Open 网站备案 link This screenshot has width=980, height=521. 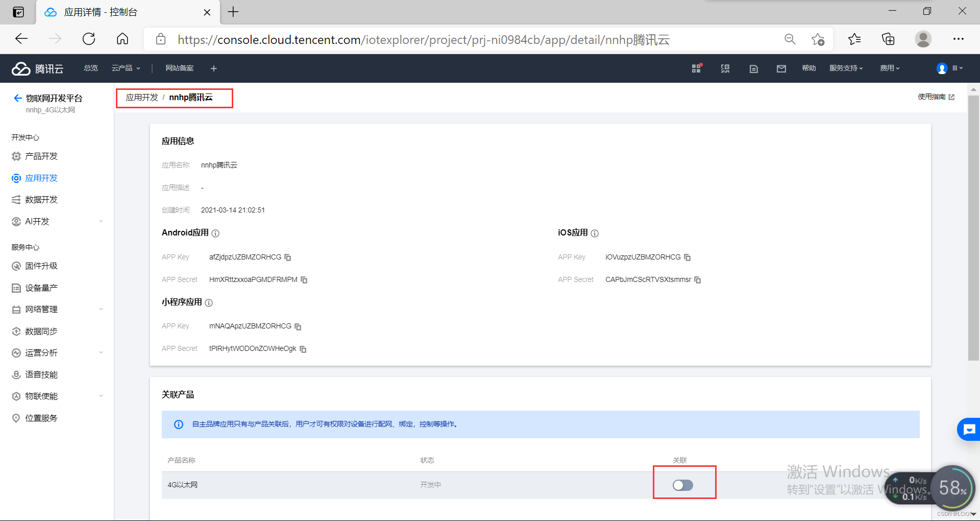click(x=179, y=68)
